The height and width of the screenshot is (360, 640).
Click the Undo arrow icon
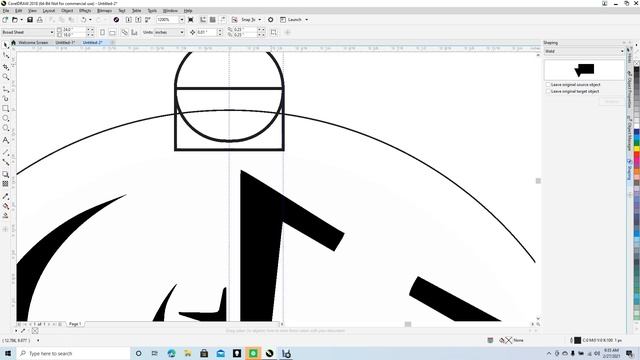[x=83, y=20]
